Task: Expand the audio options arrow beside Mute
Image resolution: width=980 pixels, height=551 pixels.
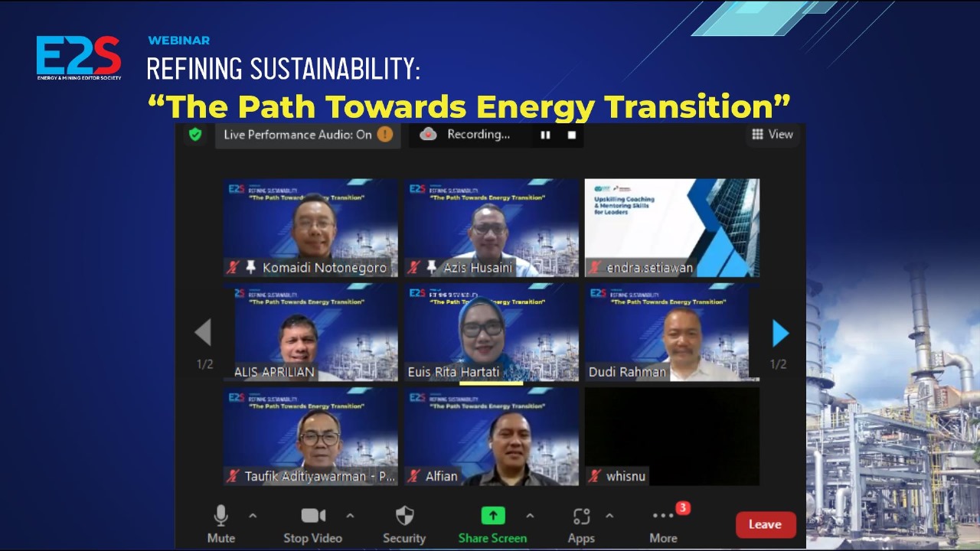Action: tap(253, 516)
